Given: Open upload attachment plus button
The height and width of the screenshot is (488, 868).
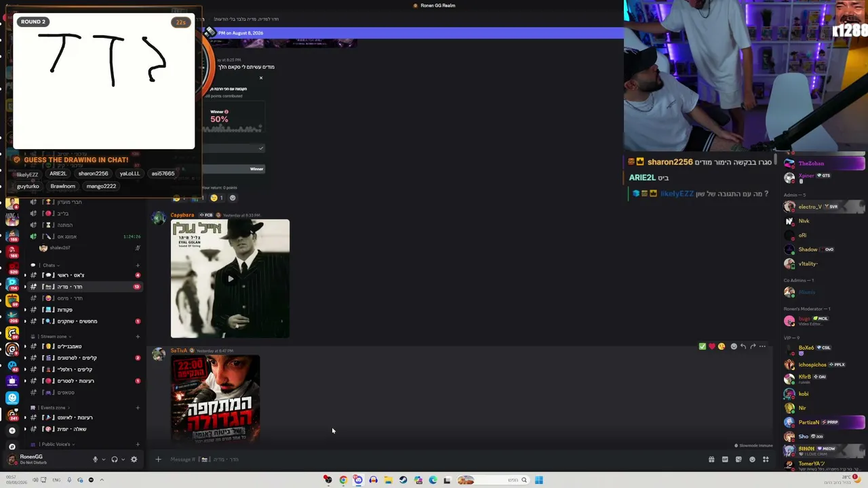Looking at the screenshot, I should pyautogui.click(x=158, y=460).
